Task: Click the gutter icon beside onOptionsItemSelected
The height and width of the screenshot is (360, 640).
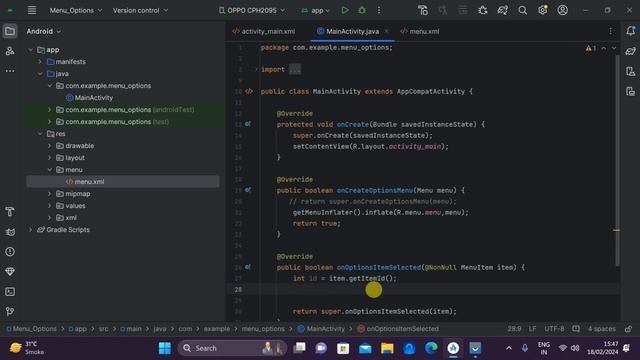Action: pos(248,267)
